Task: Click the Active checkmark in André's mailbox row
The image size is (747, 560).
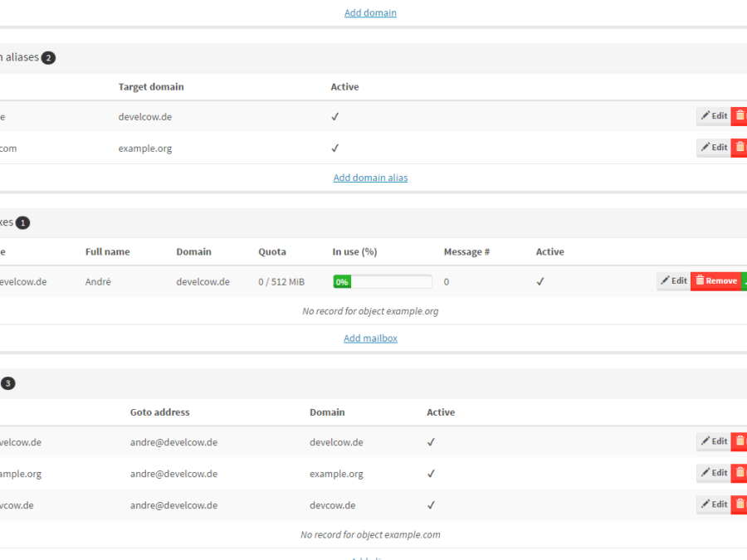Action: click(540, 282)
